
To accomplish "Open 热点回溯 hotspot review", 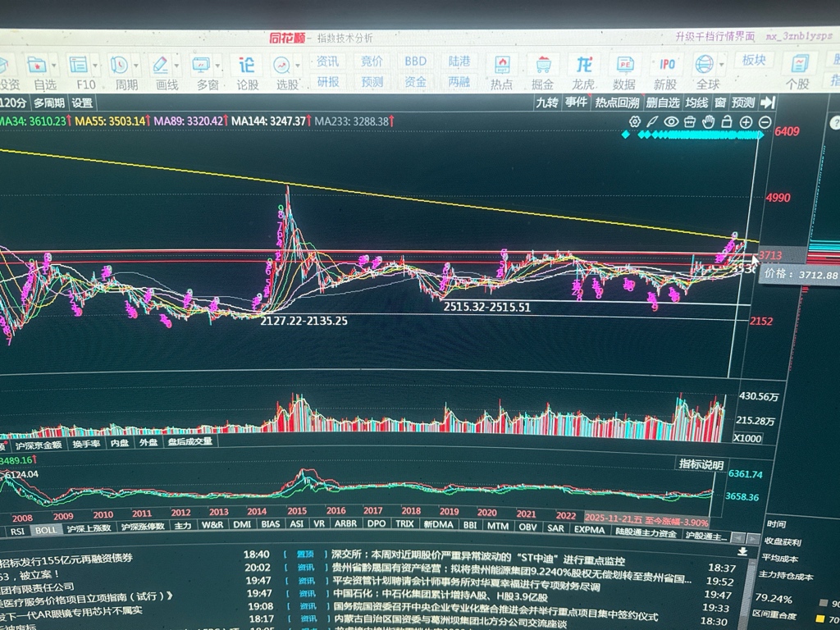I will tap(617, 103).
